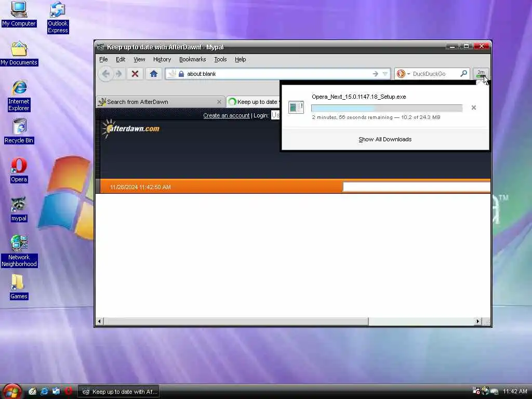Click Show All Downloads
Viewport: 532px width, 399px height.
coord(385,139)
